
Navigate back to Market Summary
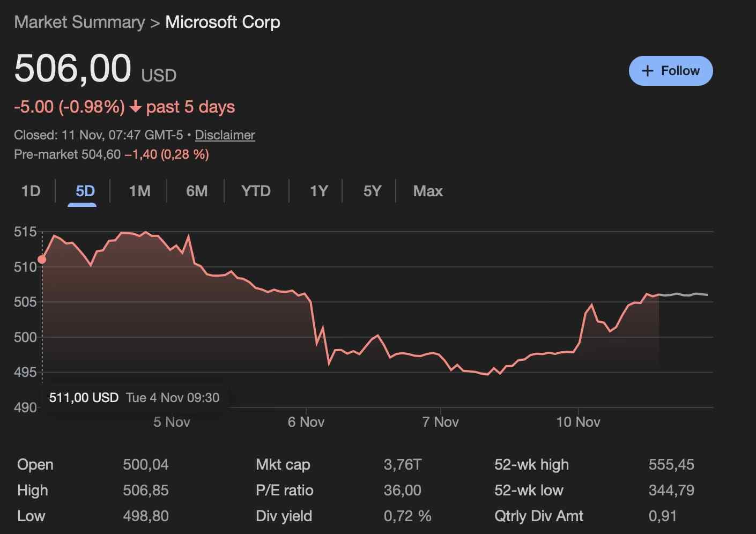(x=78, y=22)
